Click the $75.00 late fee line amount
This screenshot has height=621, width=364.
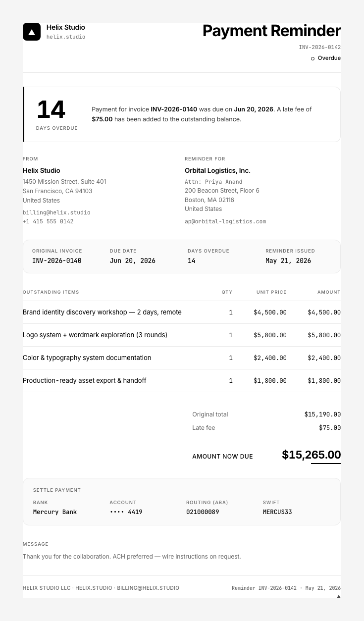coord(330,428)
